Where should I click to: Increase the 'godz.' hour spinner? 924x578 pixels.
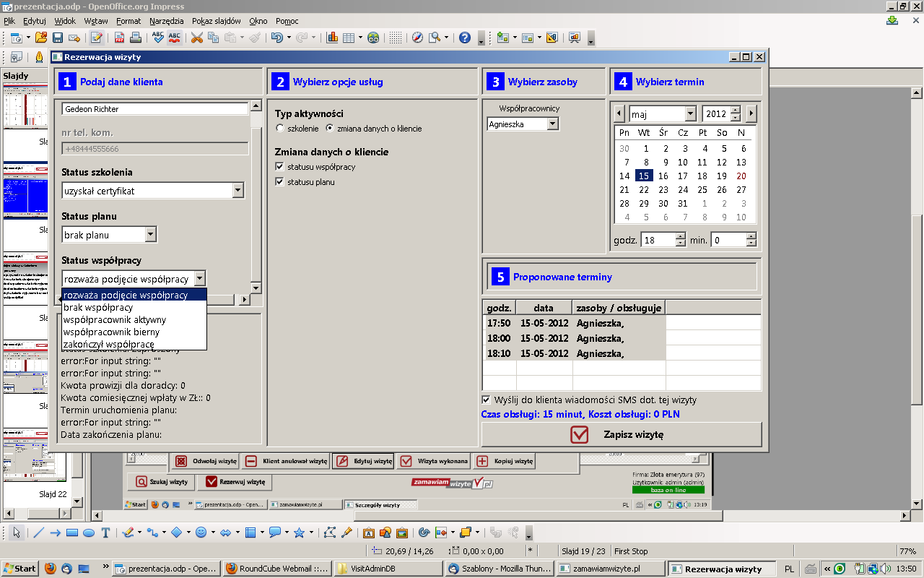(679, 236)
